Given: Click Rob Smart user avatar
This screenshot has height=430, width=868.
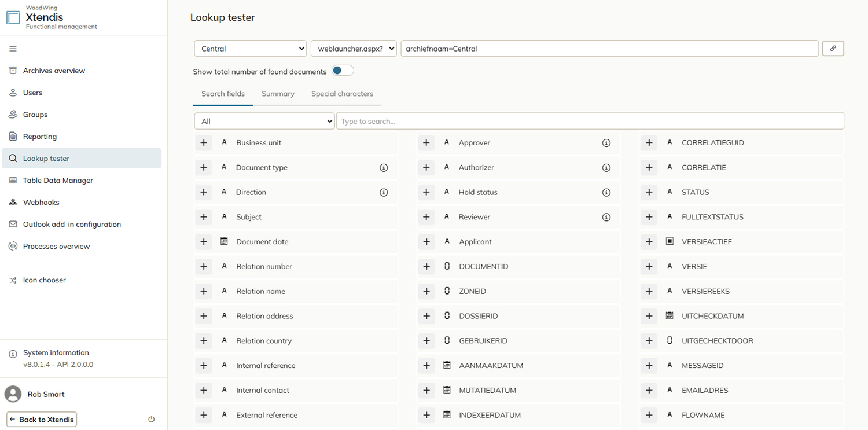Looking at the screenshot, I should click(x=13, y=394).
